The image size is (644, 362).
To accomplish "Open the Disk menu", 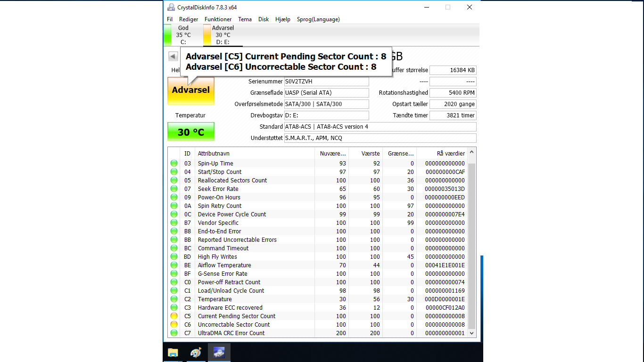I will tap(264, 19).
